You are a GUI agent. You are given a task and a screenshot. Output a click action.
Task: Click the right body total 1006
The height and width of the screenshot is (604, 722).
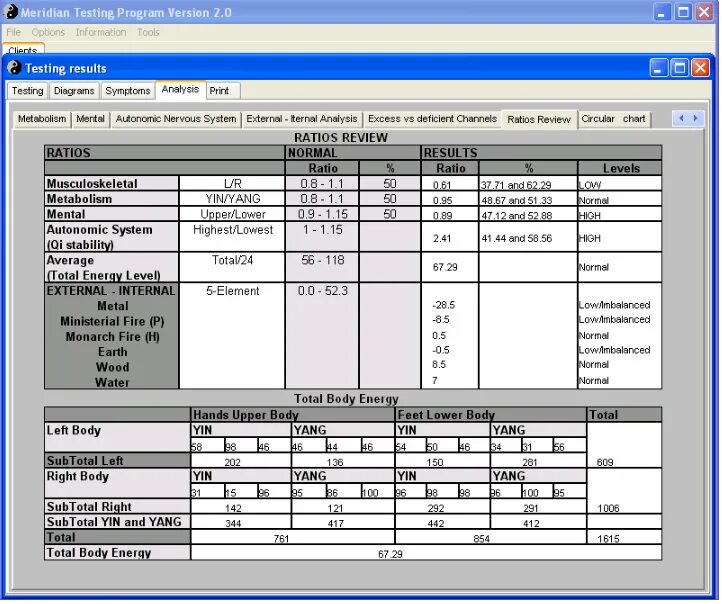tap(608, 508)
